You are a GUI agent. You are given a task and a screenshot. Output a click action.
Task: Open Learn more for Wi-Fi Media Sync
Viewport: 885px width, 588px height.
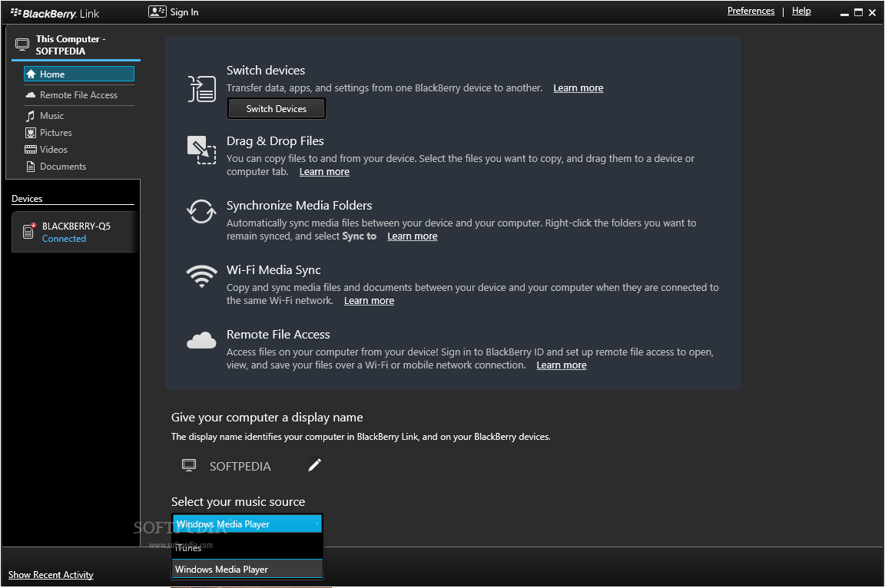pyautogui.click(x=369, y=301)
